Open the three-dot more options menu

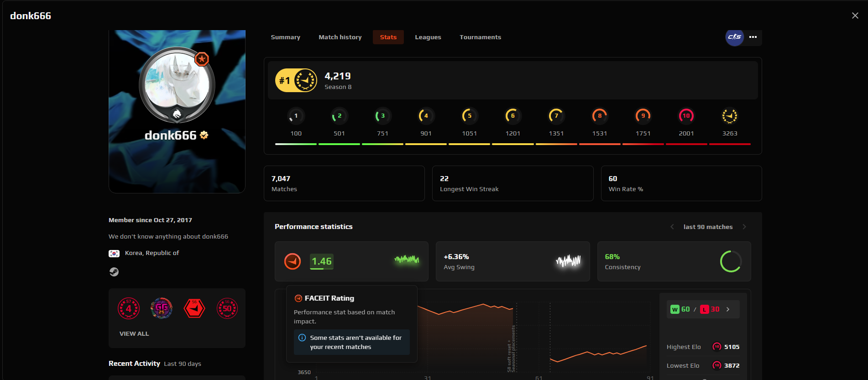pos(753,37)
